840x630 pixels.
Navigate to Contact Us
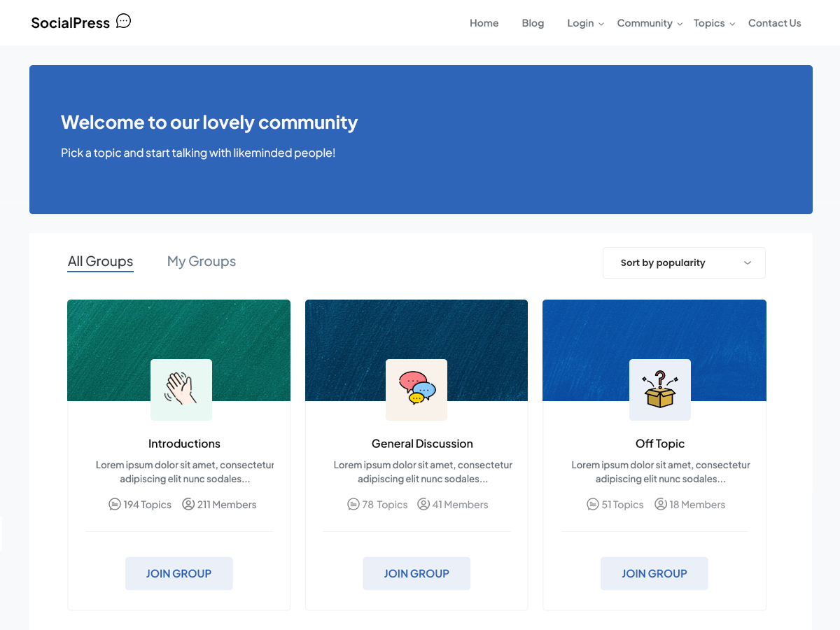pyautogui.click(x=774, y=22)
